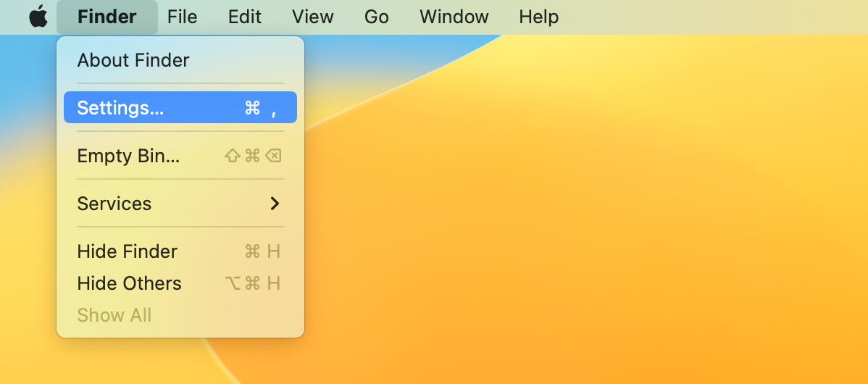Viewport: 868px width, 384px height.
Task: Close the open Finder menu in menu bar
Action: point(107,17)
